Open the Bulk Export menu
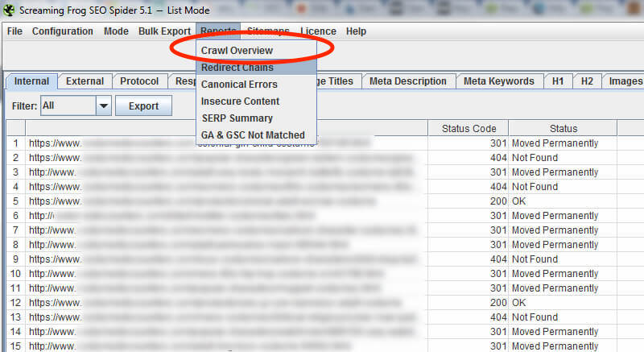This screenshot has height=352, width=644. tap(164, 31)
